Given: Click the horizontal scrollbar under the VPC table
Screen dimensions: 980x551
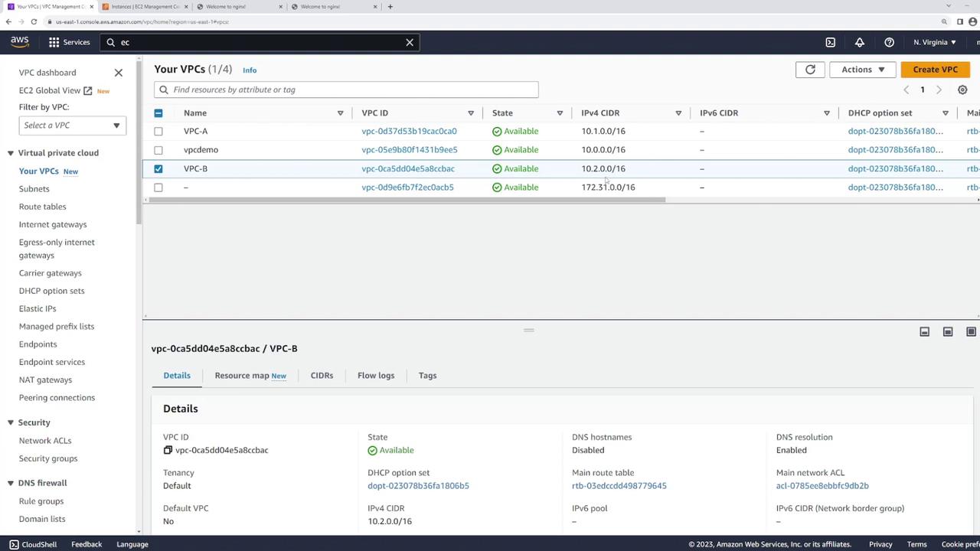Looking at the screenshot, I should coord(406,201).
